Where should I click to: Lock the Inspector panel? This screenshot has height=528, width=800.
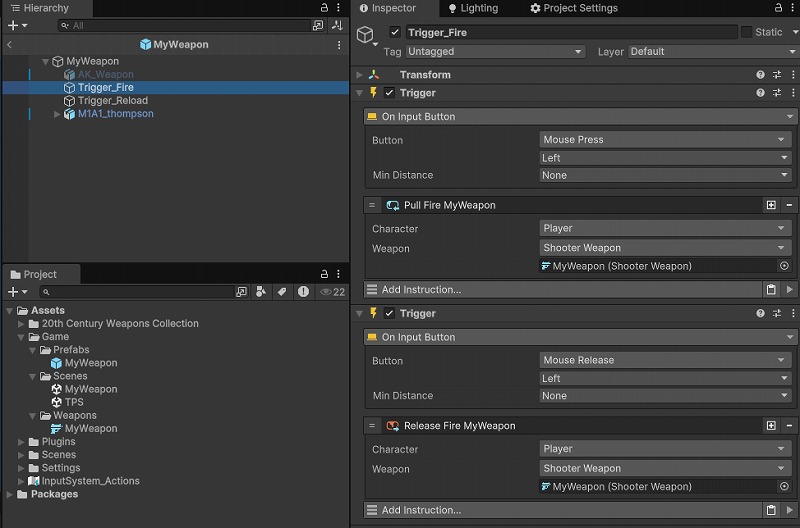[x=778, y=8]
